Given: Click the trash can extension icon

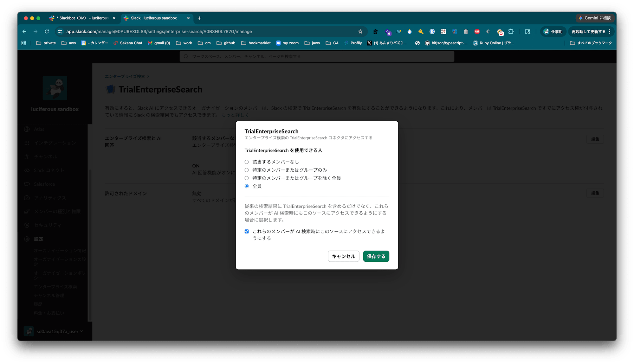Looking at the screenshot, I should point(466,32).
